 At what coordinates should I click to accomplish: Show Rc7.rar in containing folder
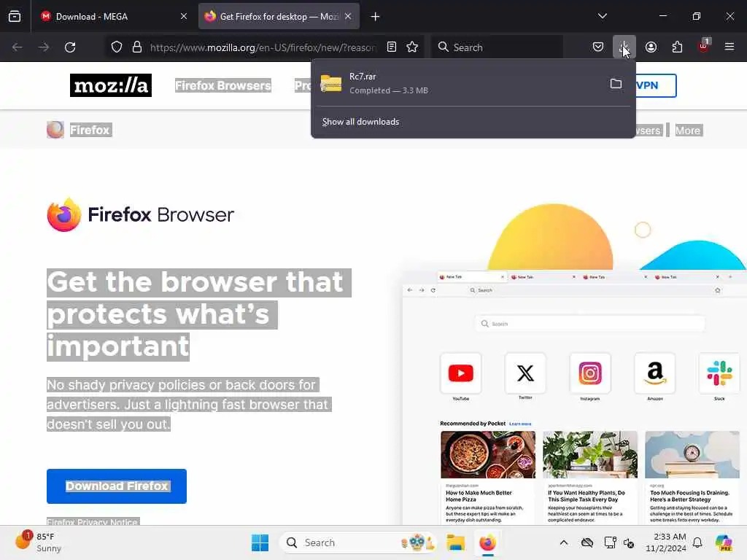click(616, 84)
